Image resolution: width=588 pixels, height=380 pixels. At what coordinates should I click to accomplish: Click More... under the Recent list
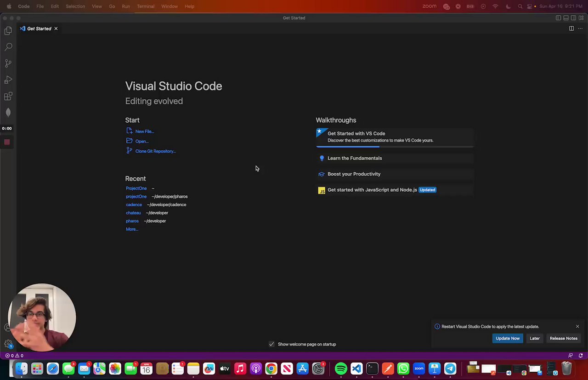[132, 229]
